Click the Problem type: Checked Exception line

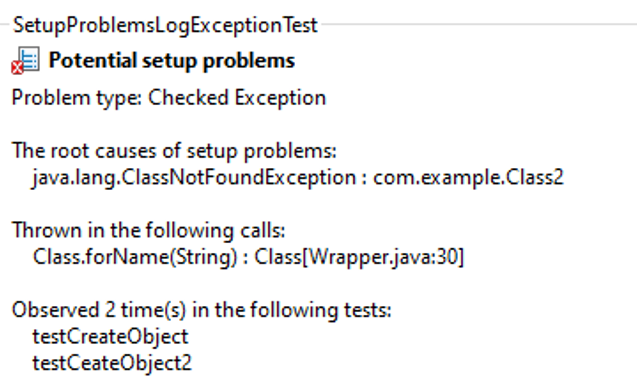(x=169, y=98)
